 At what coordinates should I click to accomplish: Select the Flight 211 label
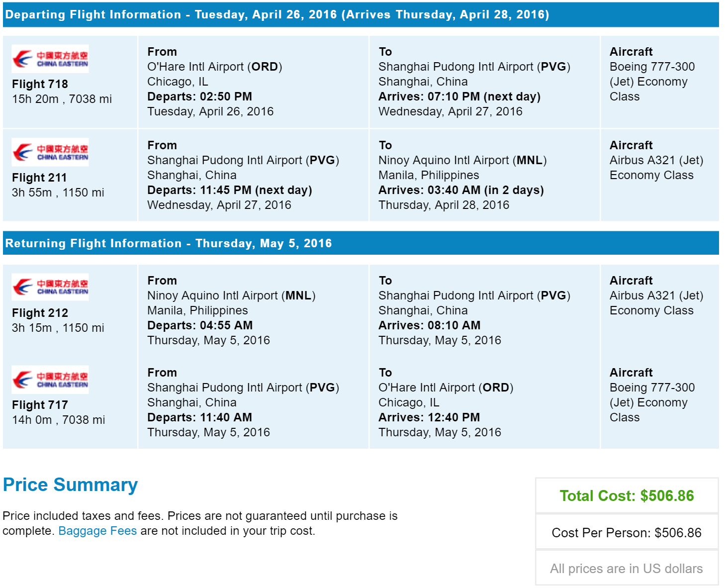(x=39, y=178)
